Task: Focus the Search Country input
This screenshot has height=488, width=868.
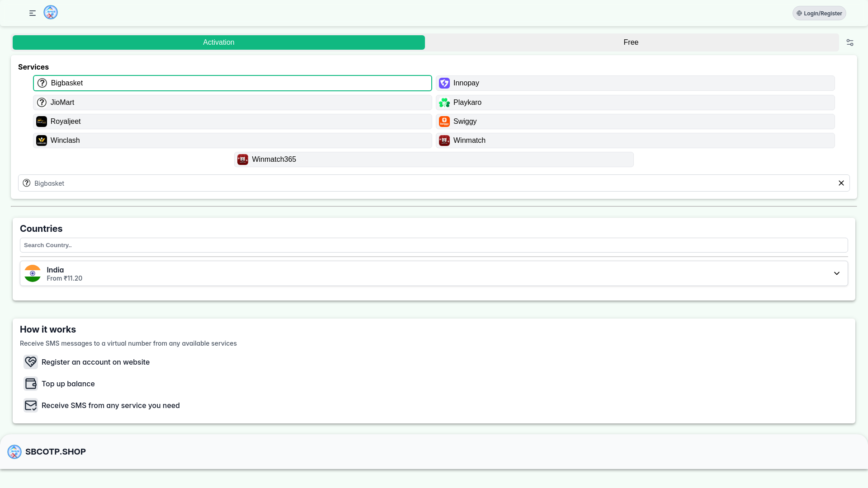Action: click(434, 245)
